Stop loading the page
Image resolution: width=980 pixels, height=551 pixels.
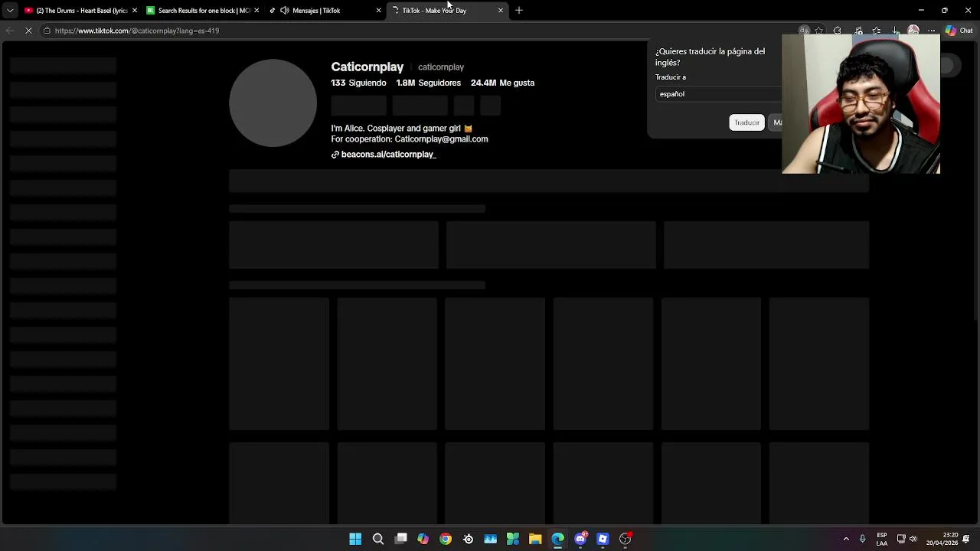(28, 31)
